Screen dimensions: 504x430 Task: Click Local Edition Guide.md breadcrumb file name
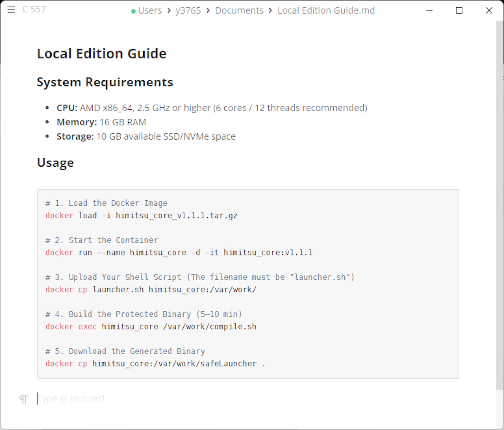[326, 10]
